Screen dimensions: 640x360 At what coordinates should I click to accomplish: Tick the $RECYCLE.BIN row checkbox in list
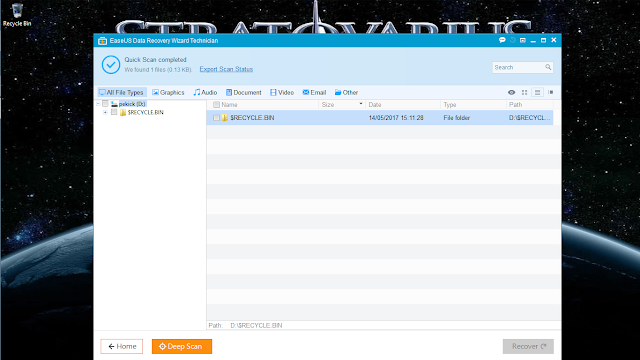(216, 118)
